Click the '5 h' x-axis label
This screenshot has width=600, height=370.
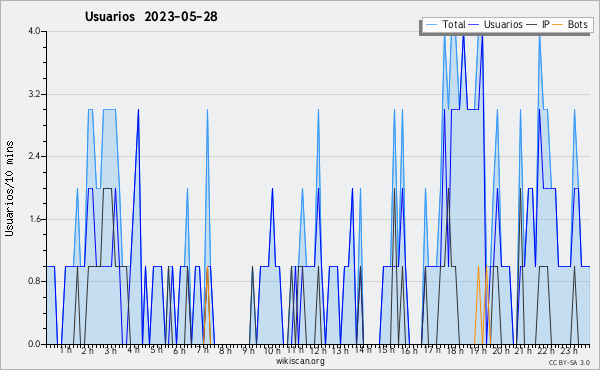157,350
